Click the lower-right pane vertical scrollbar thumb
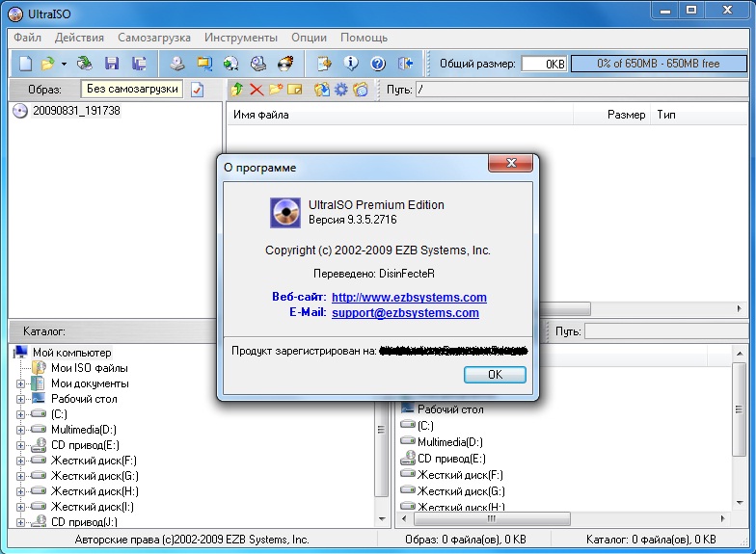Screen dimensions: 756x554 click(x=739, y=409)
